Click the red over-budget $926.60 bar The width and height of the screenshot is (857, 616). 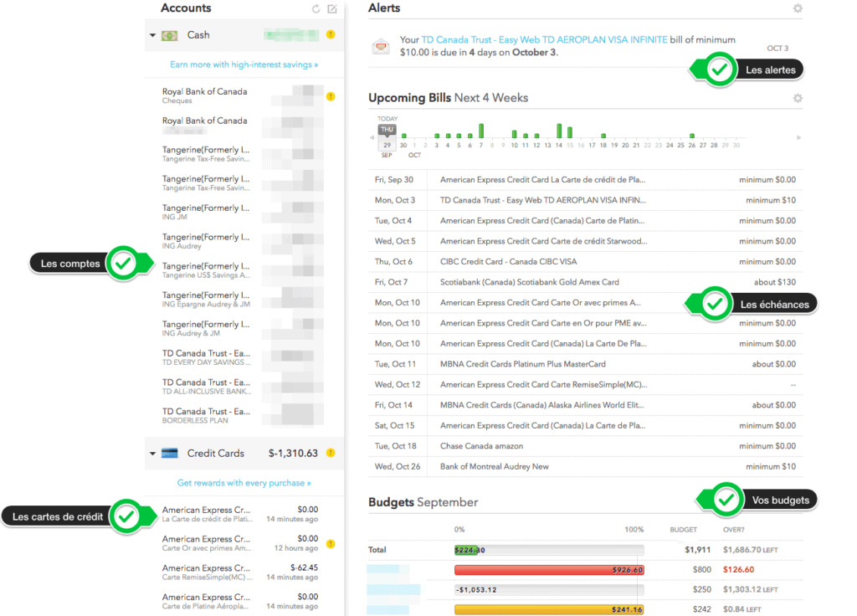[548, 570]
